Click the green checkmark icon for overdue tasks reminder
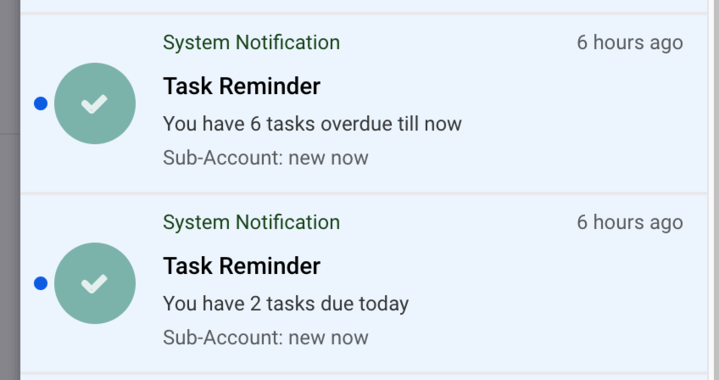719x380 pixels. [95, 104]
